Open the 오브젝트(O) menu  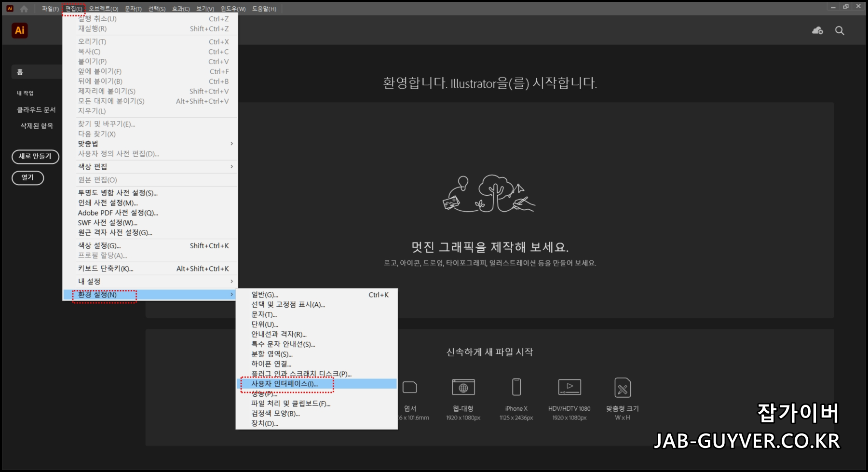coord(103,9)
